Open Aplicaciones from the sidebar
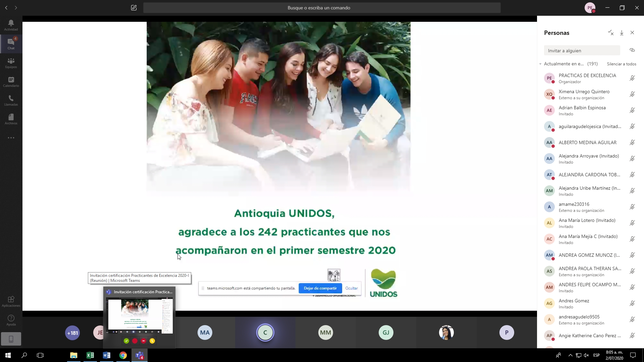The width and height of the screenshot is (644, 362). tap(11, 301)
